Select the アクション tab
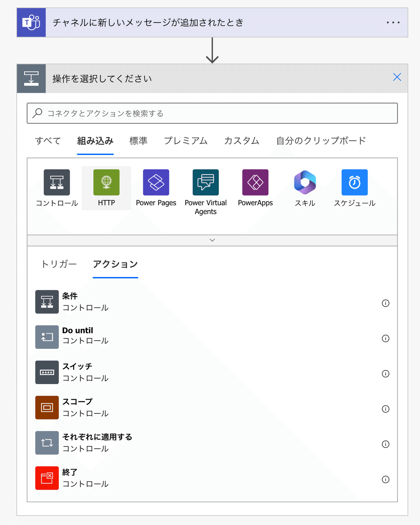 pyautogui.click(x=115, y=264)
